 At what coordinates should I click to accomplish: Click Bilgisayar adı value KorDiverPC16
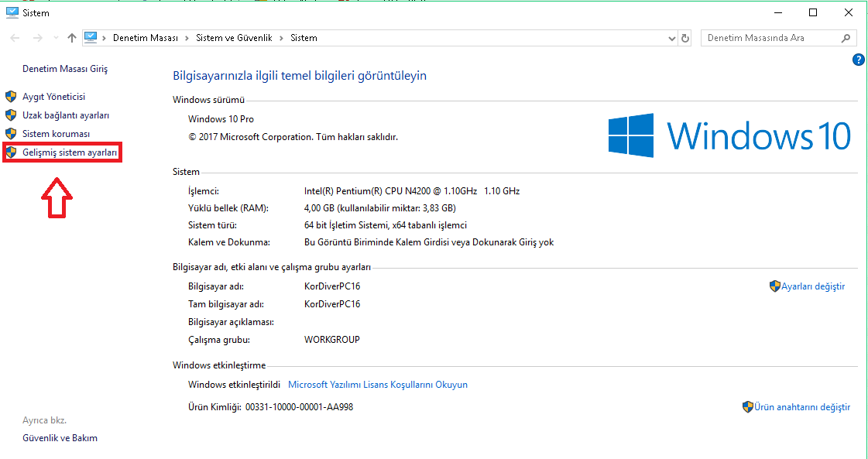click(x=332, y=286)
